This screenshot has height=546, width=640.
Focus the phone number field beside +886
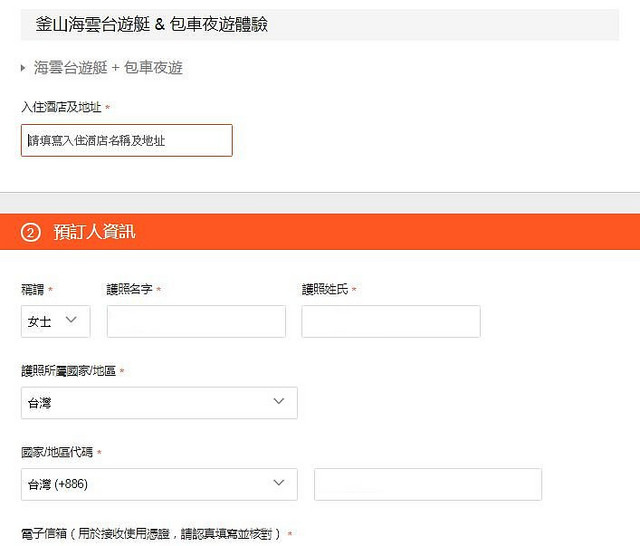pos(428,484)
